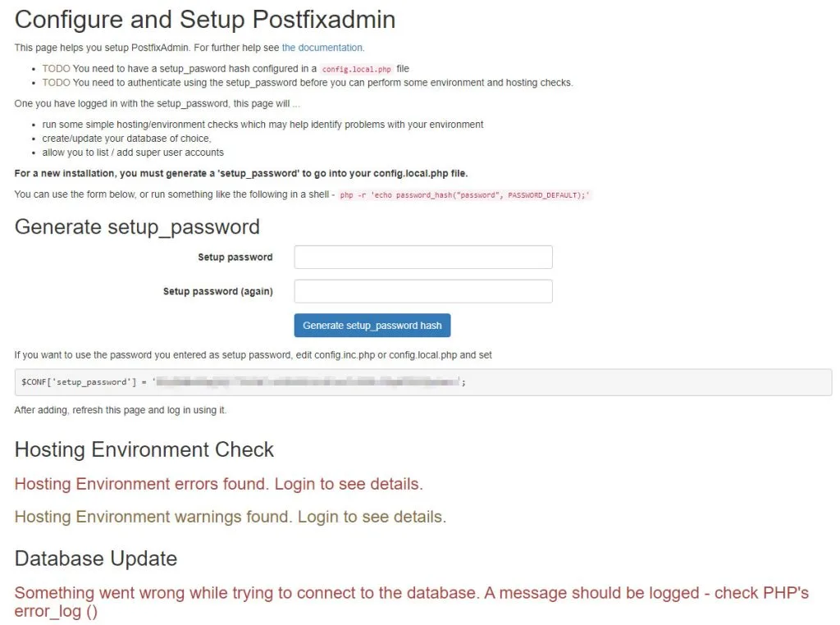Click the Hosting Environment warnings found message
The image size is (840, 625).
click(231, 516)
